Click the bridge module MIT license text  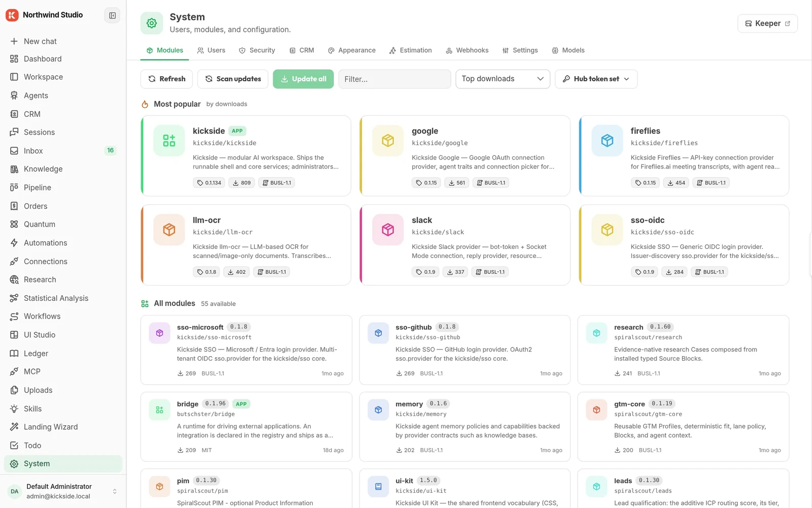[x=207, y=450]
